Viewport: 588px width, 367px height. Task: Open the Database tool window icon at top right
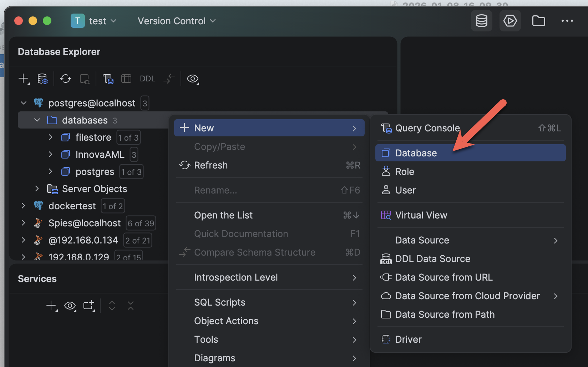481,21
